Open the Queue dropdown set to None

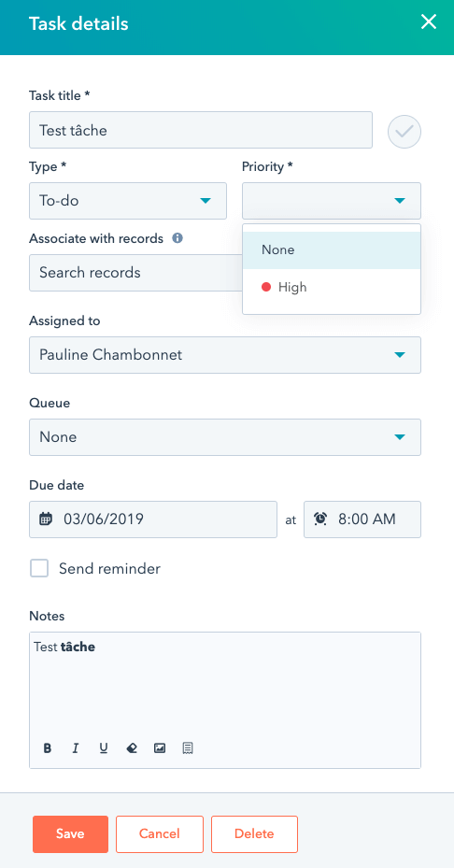click(x=225, y=437)
